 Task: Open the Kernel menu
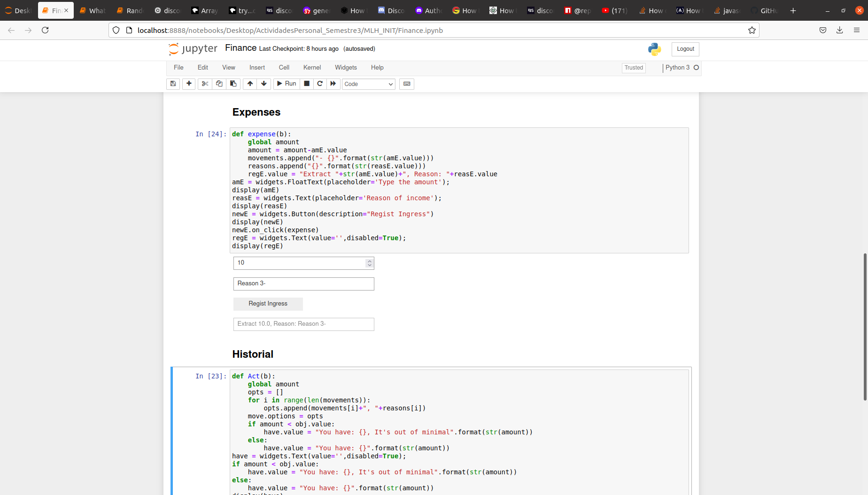click(x=312, y=68)
